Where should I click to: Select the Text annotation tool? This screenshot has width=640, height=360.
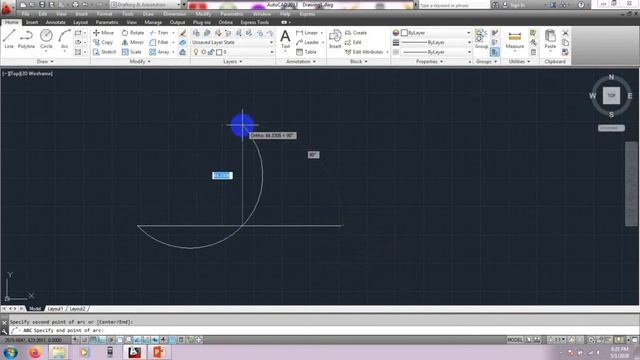tap(285, 39)
